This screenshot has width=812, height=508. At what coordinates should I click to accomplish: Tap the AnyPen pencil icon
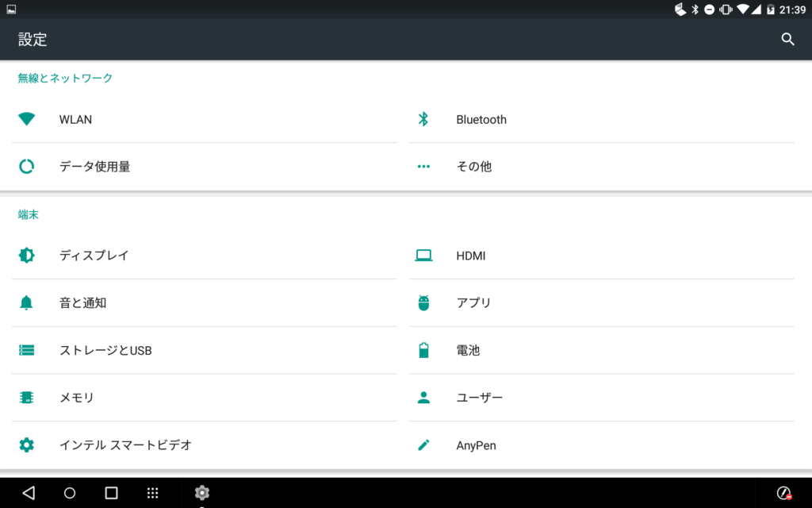pos(423,445)
